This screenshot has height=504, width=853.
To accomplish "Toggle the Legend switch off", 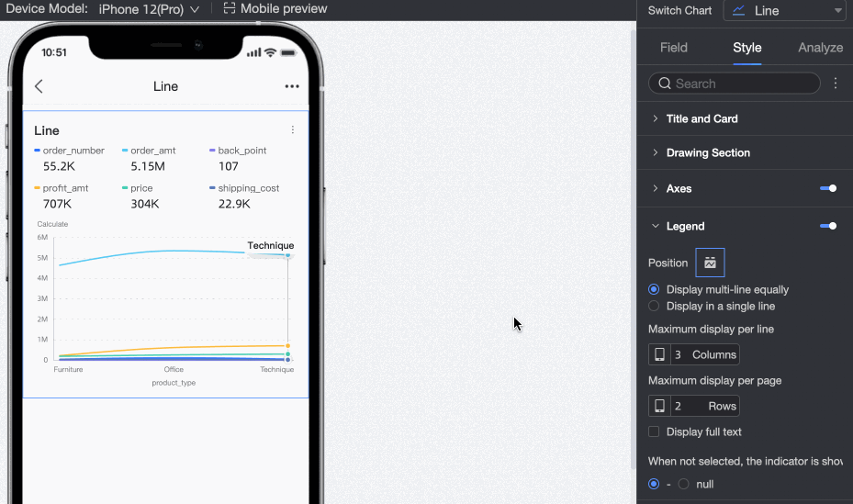I will click(828, 226).
